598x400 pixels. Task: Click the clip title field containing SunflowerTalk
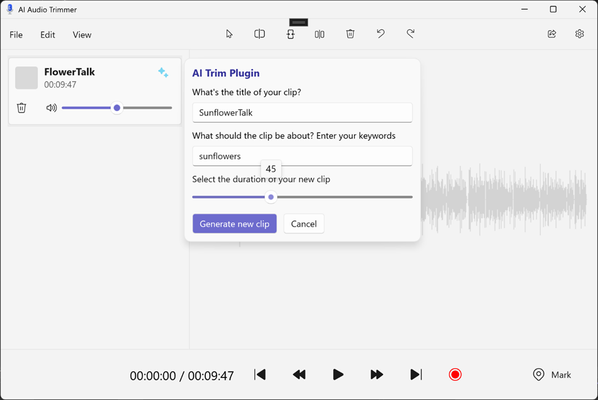coord(302,112)
